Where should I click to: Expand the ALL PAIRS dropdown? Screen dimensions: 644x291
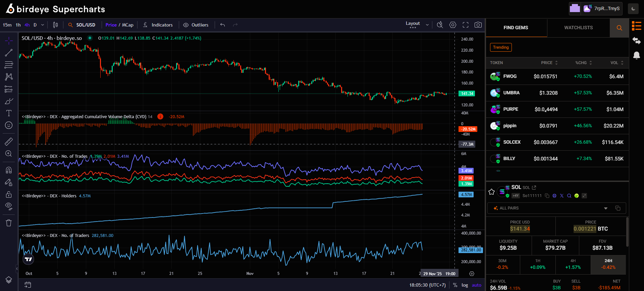click(605, 208)
